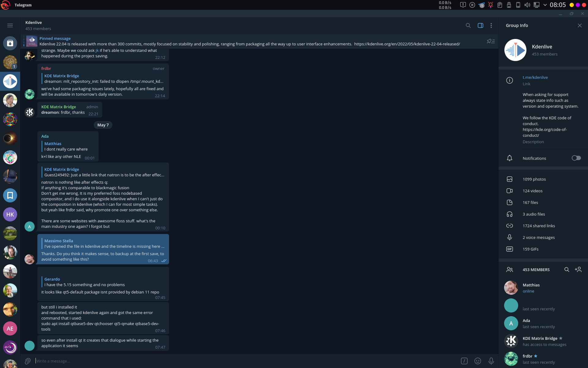Mute system volume from the tray speaker icon
Viewport: 588px width, 368px height.
527,5
